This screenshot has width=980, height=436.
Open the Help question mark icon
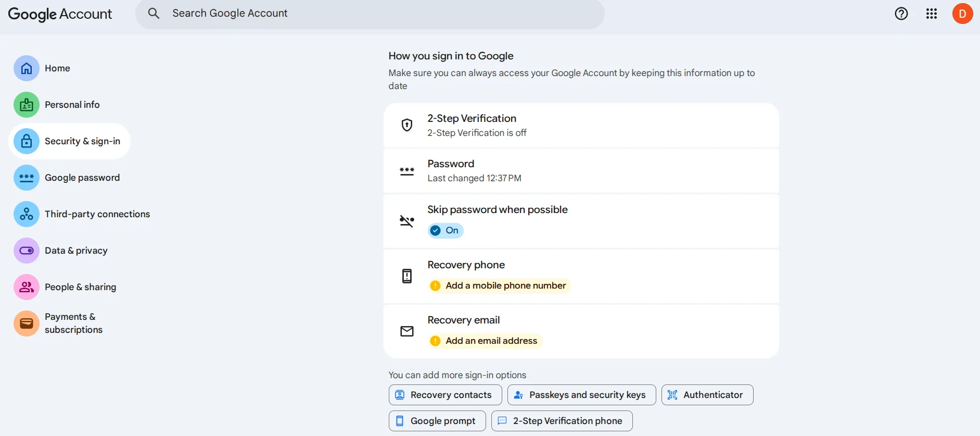[x=901, y=14]
